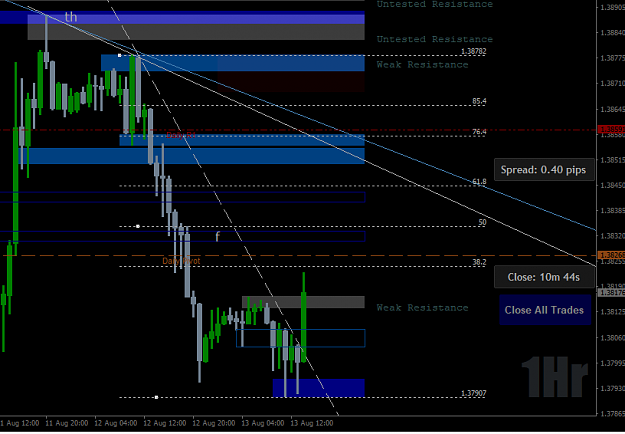The width and height of the screenshot is (625, 434).
Task: Click the 12 Aug 04:00 time axis label
Action: pyautogui.click(x=114, y=423)
